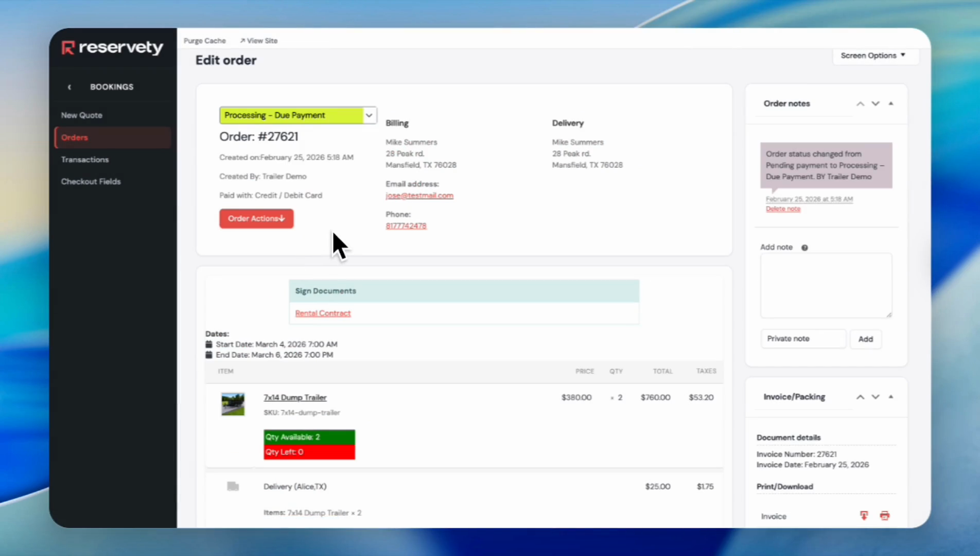The height and width of the screenshot is (556, 980).
Task: Click the Reservety logo
Action: pyautogui.click(x=112, y=47)
